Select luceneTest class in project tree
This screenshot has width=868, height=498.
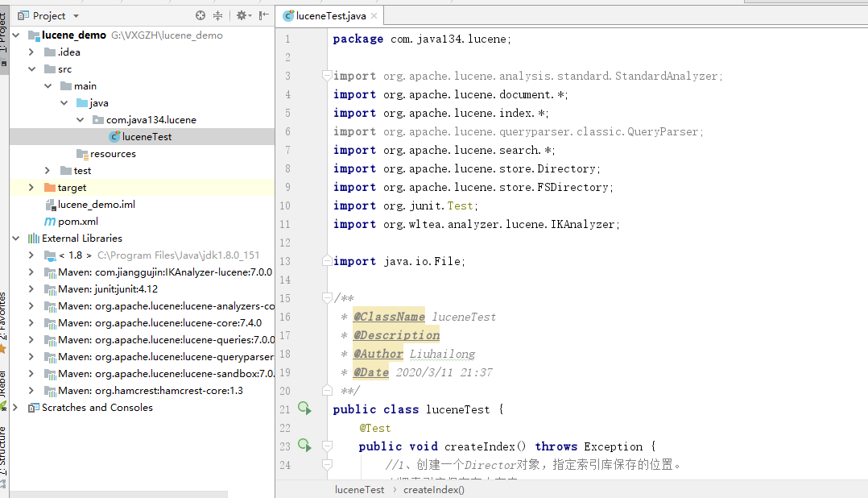[x=142, y=137]
